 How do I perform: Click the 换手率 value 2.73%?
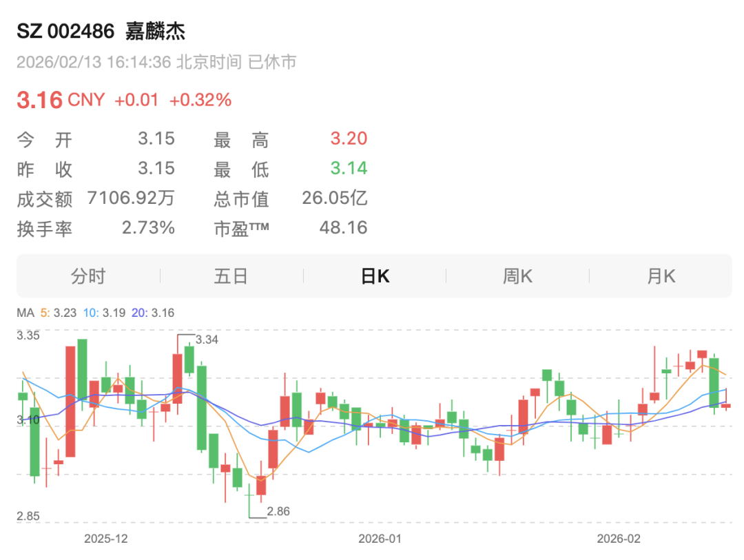pos(149,228)
